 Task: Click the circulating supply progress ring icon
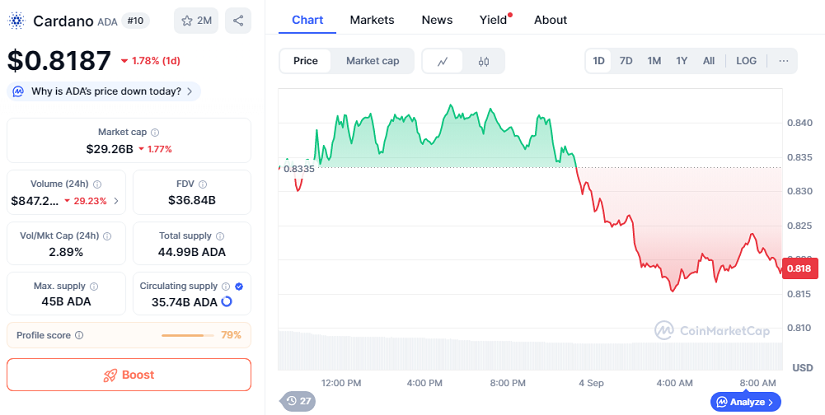click(x=227, y=301)
